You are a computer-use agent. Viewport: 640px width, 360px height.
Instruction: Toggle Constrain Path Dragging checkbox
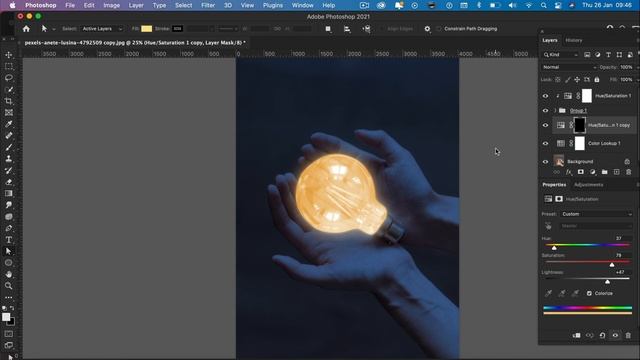click(439, 29)
